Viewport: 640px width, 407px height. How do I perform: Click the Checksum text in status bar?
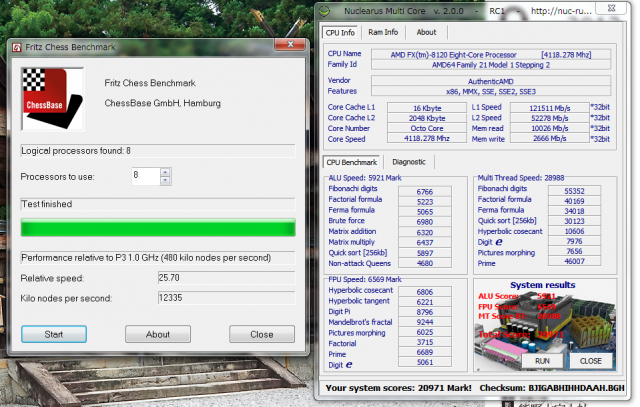[x=552, y=388]
